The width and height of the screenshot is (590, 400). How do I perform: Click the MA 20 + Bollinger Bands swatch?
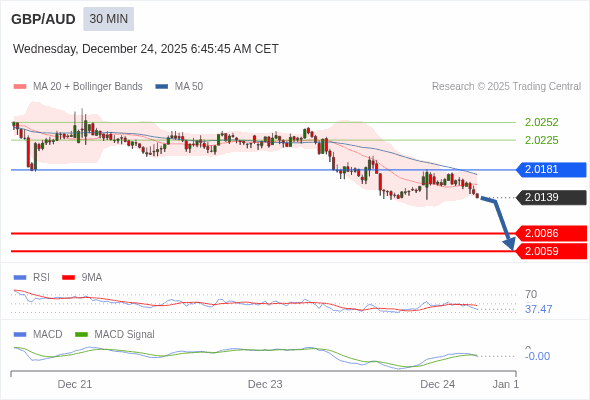(20, 87)
